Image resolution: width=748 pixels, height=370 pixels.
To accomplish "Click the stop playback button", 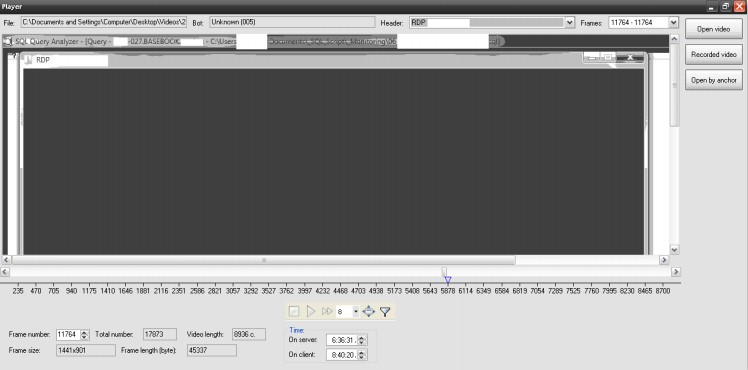I will coord(294,311).
